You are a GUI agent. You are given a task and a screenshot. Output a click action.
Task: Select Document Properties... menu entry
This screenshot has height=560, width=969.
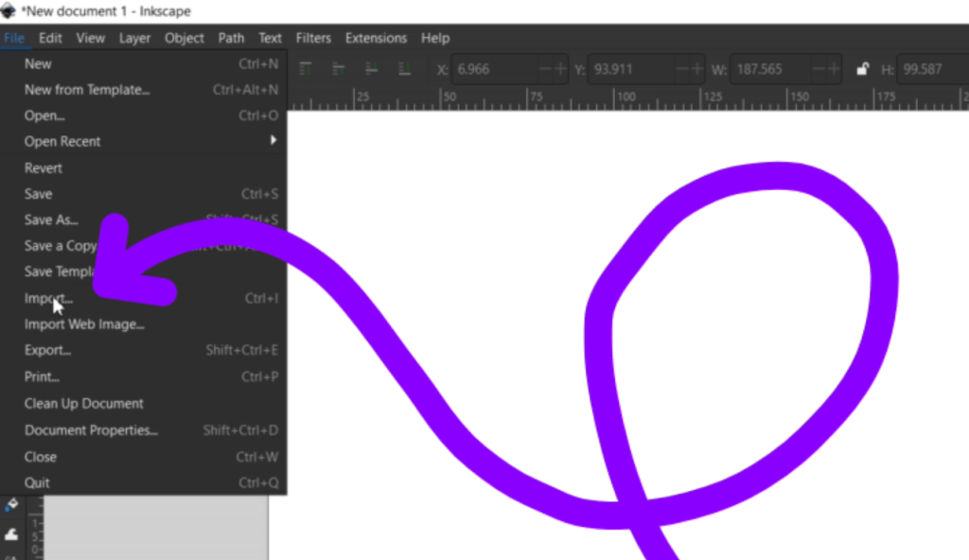[x=91, y=429]
